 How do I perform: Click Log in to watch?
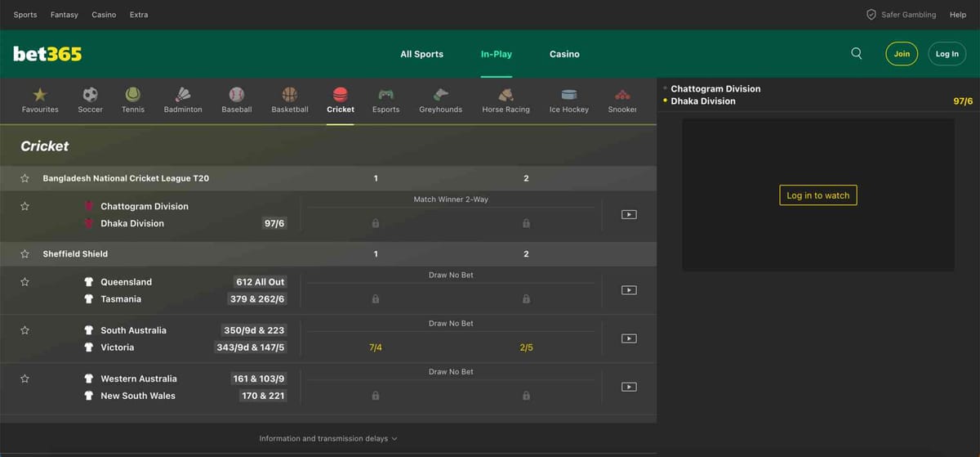(818, 195)
